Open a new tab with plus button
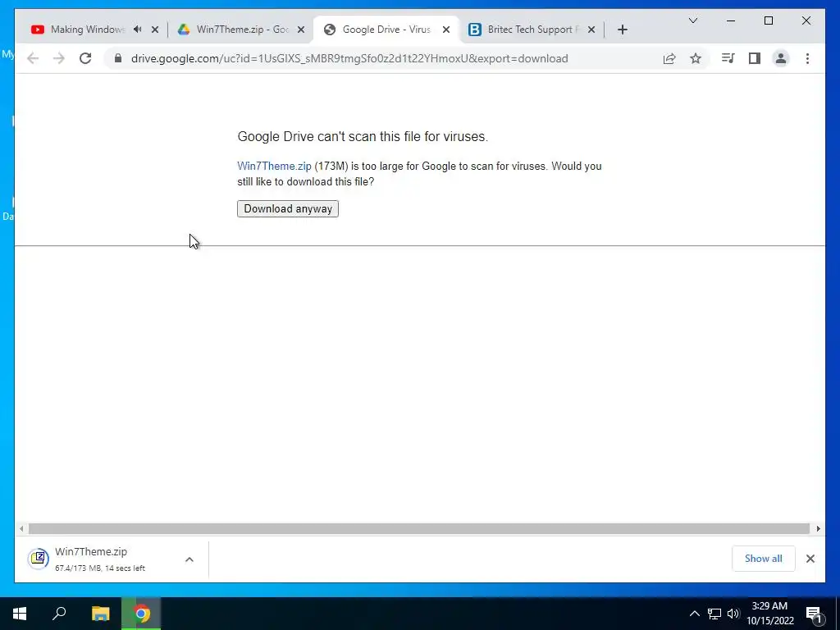840x630 pixels. point(622,30)
